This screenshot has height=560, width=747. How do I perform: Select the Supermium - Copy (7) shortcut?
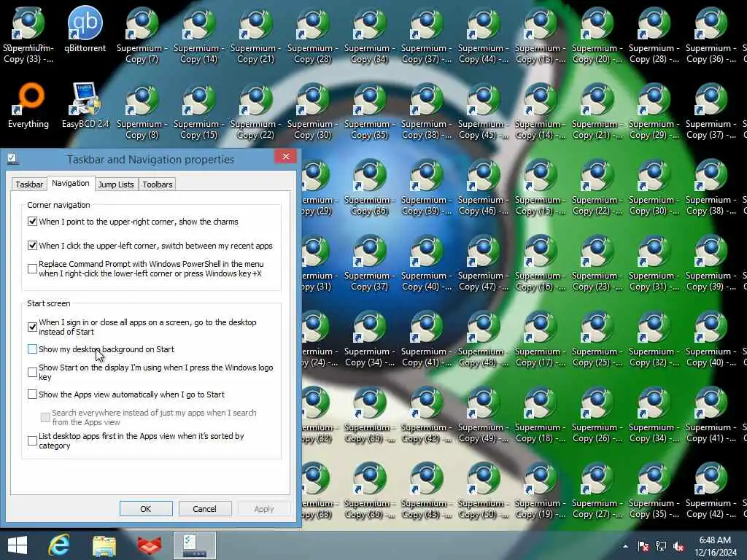click(142, 35)
